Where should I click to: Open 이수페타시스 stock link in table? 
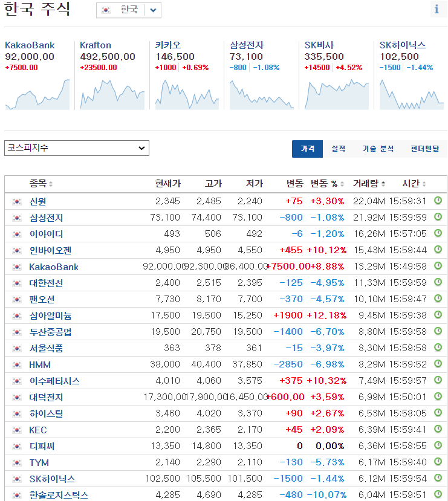(54, 381)
